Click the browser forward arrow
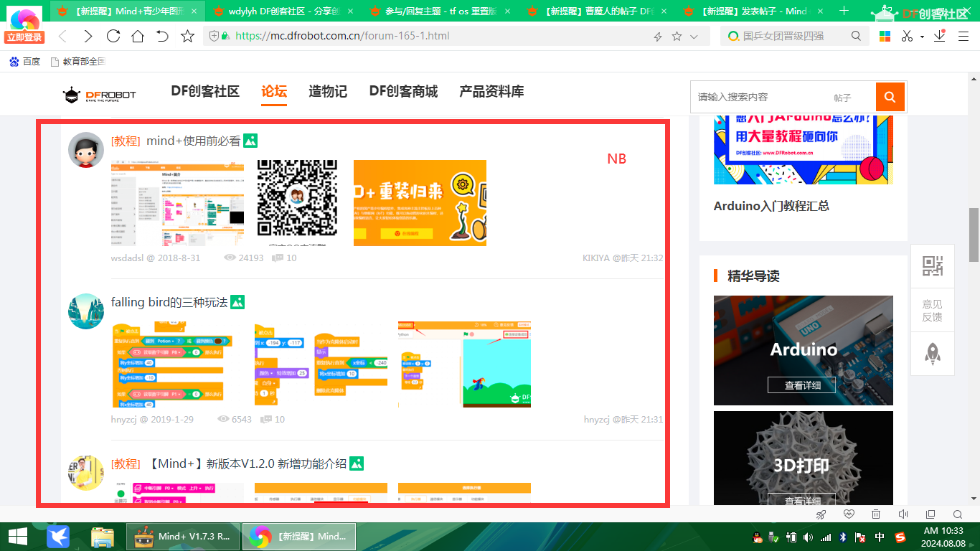Screen dimensions: 980x551 point(88,36)
